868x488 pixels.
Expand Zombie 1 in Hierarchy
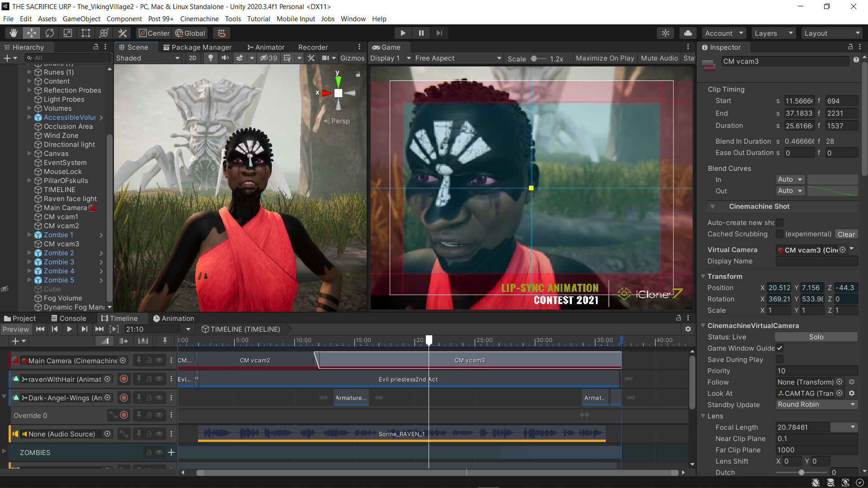click(x=29, y=235)
